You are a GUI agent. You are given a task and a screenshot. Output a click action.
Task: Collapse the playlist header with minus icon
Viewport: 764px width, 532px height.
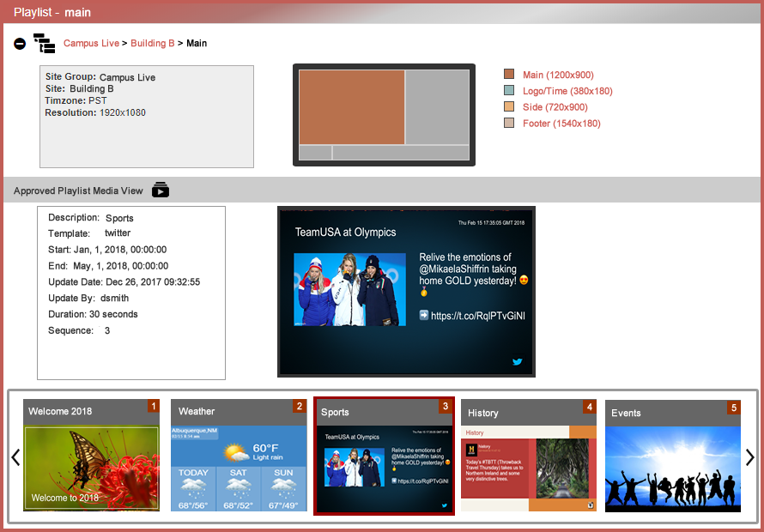tap(20, 44)
